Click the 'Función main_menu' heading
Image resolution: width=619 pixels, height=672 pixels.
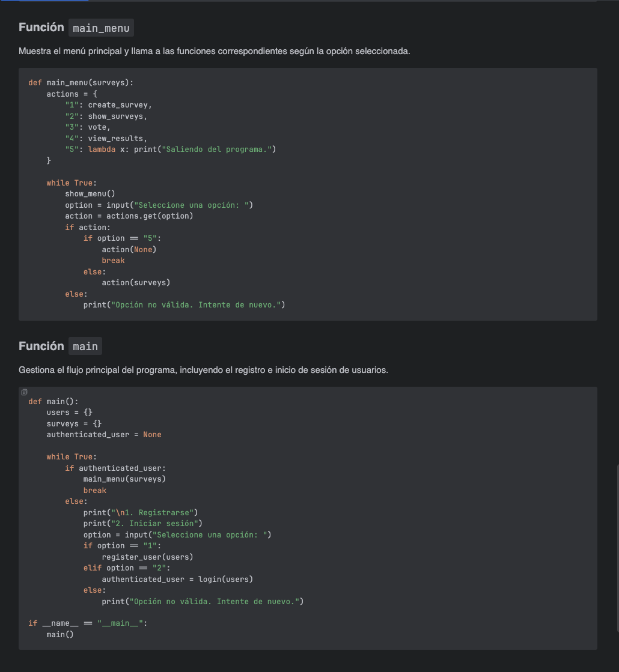coord(76,28)
